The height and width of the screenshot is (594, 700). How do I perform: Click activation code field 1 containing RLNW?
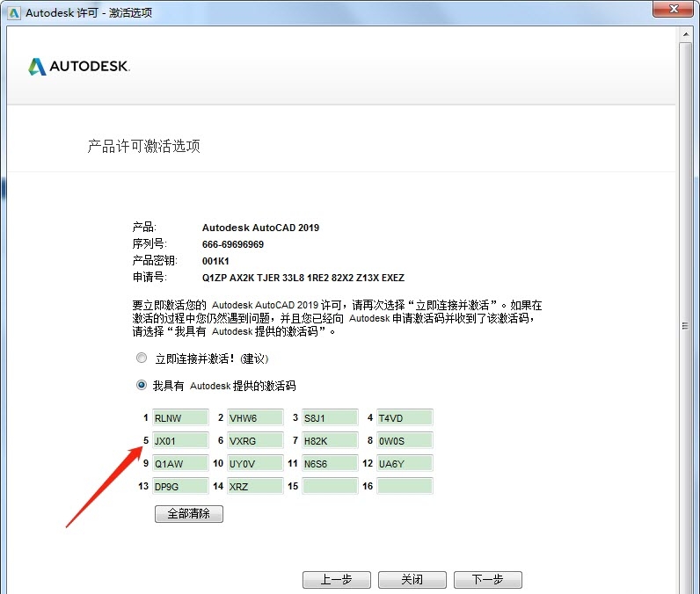[180, 418]
